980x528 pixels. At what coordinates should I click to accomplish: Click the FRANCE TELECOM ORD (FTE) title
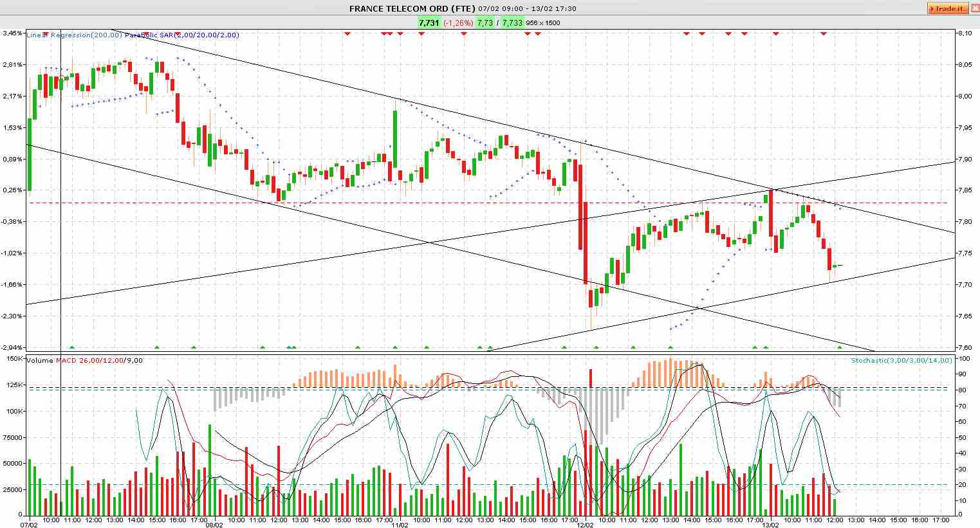click(x=412, y=9)
